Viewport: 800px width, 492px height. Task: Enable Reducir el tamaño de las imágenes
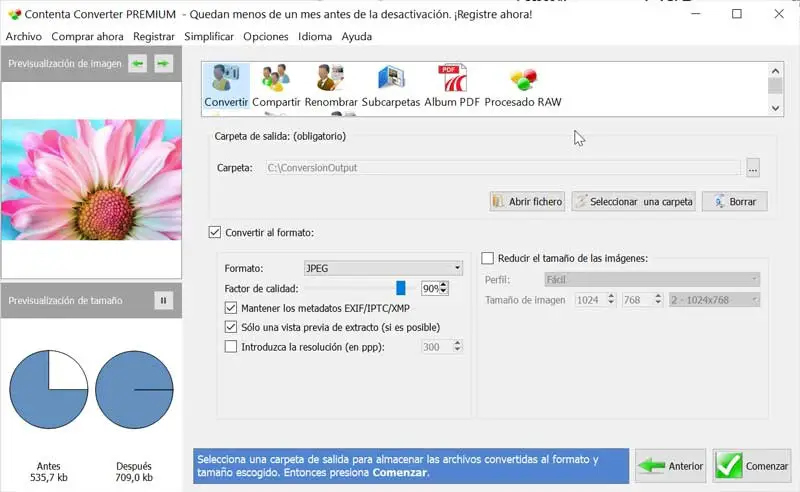point(488,258)
